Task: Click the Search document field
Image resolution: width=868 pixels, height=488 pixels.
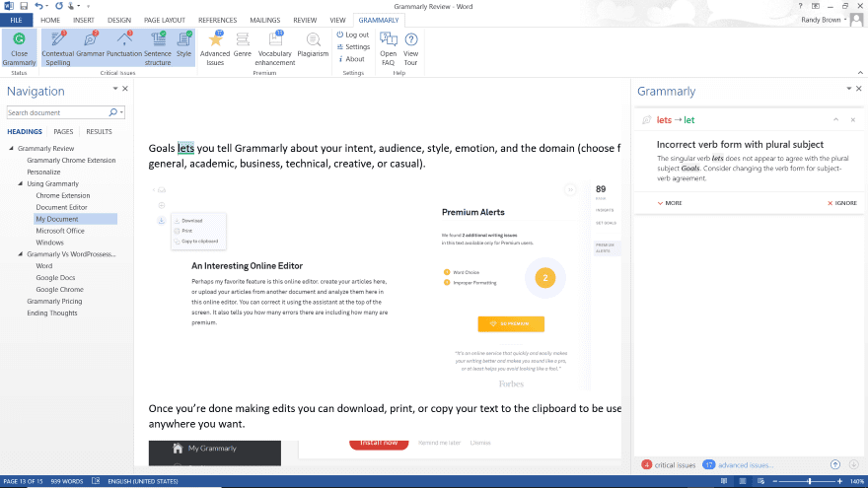Action: (57, 112)
